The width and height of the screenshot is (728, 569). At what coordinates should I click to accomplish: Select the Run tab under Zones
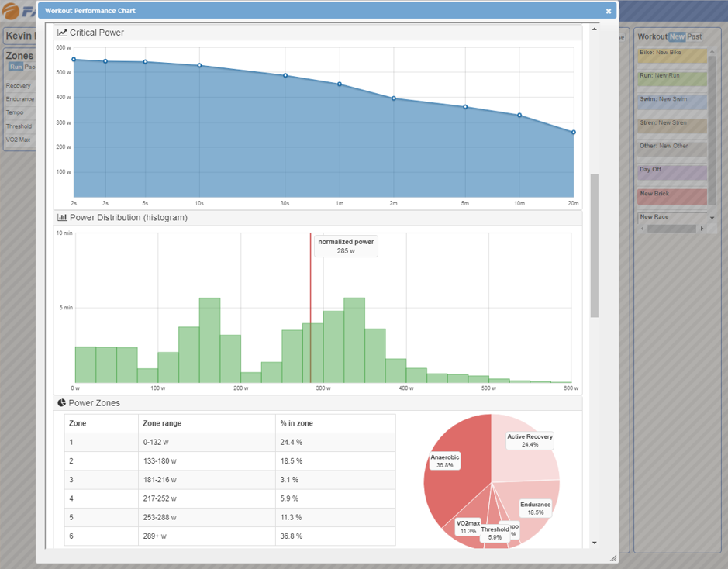16,67
